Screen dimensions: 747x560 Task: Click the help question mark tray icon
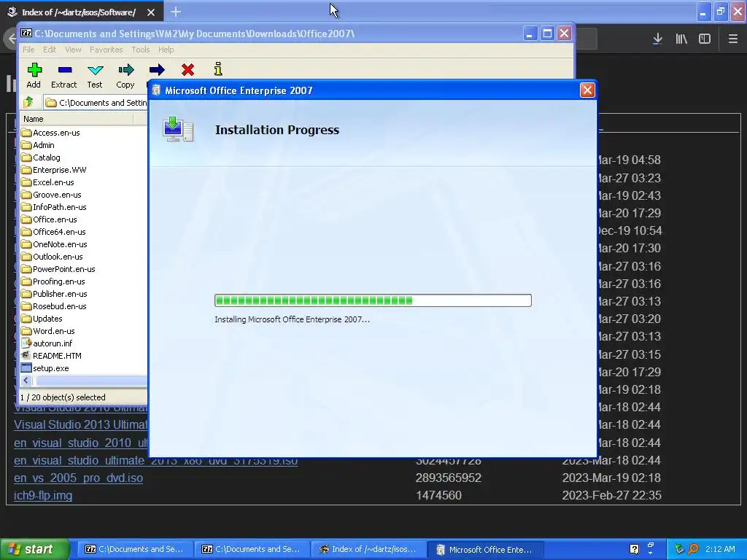(634, 549)
